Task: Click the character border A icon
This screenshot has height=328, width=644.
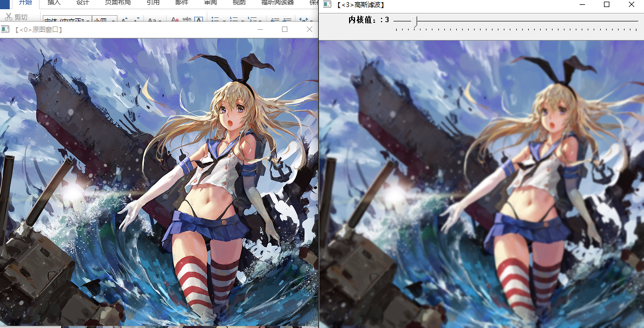Action: [x=199, y=19]
